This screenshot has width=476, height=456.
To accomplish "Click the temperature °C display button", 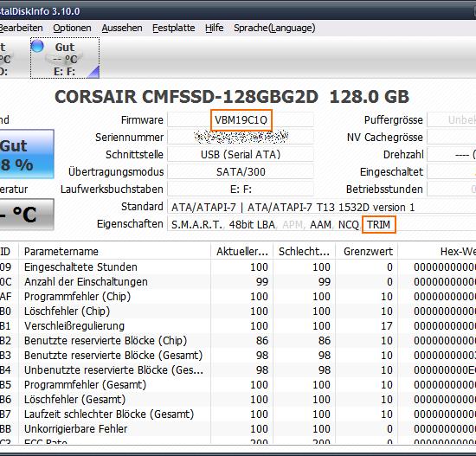I will tap(27, 215).
